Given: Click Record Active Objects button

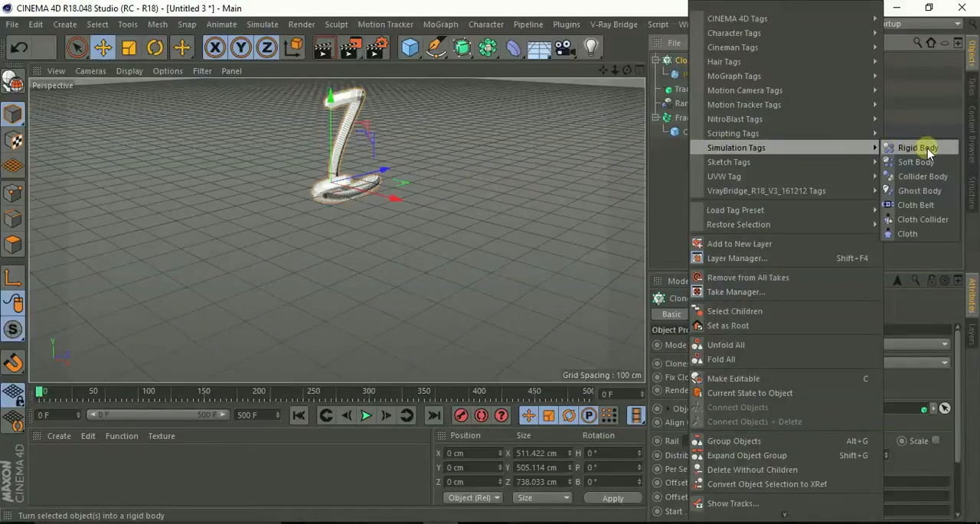Looking at the screenshot, I should [461, 415].
